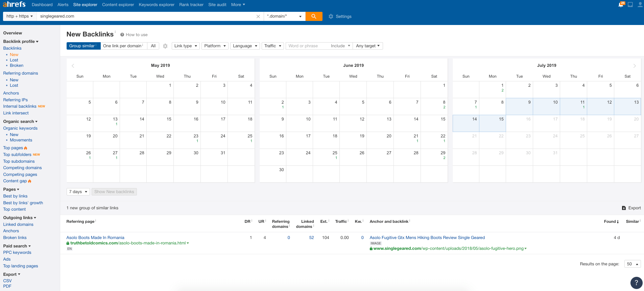
Task: Select All backlinks mode
Action: pyautogui.click(x=153, y=46)
